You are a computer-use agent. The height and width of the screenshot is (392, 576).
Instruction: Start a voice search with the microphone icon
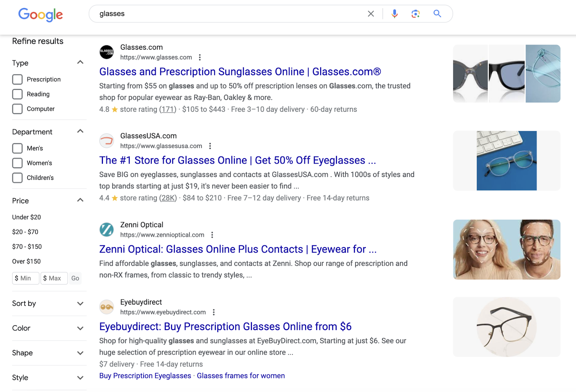395,13
